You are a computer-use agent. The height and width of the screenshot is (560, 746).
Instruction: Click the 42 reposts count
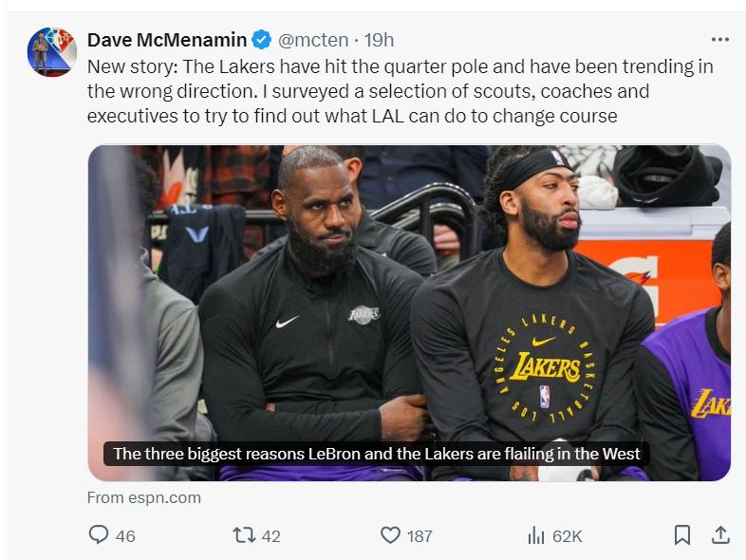point(270,536)
